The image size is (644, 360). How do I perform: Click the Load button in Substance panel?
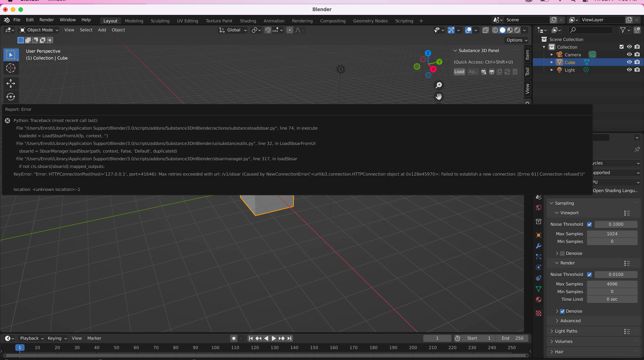pos(459,72)
